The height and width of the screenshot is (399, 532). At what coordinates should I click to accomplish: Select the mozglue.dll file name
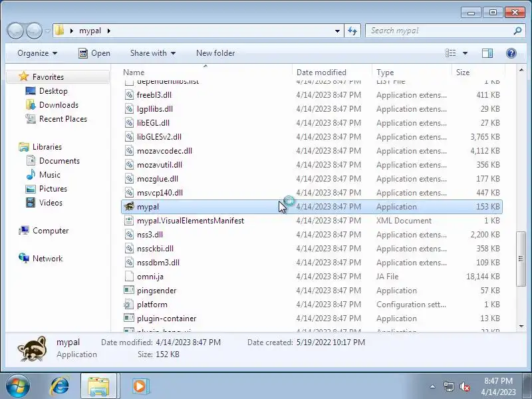click(158, 178)
